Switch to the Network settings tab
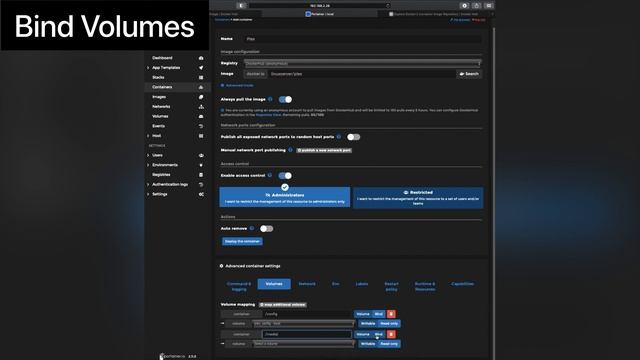Viewport: 640px width, 360px height. click(x=307, y=284)
